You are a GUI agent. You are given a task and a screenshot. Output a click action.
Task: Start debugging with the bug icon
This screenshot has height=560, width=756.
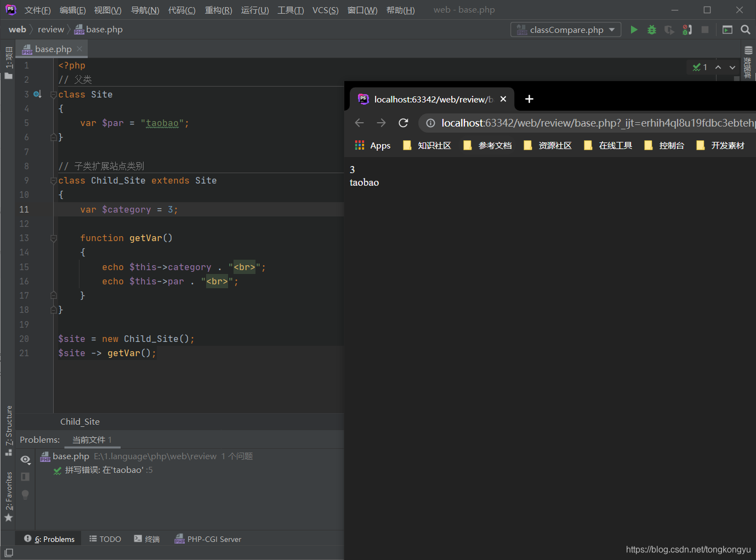pyautogui.click(x=652, y=30)
